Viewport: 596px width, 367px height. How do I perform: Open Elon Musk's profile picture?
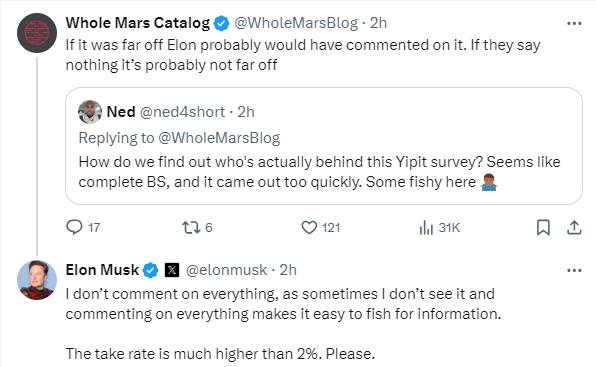37,280
